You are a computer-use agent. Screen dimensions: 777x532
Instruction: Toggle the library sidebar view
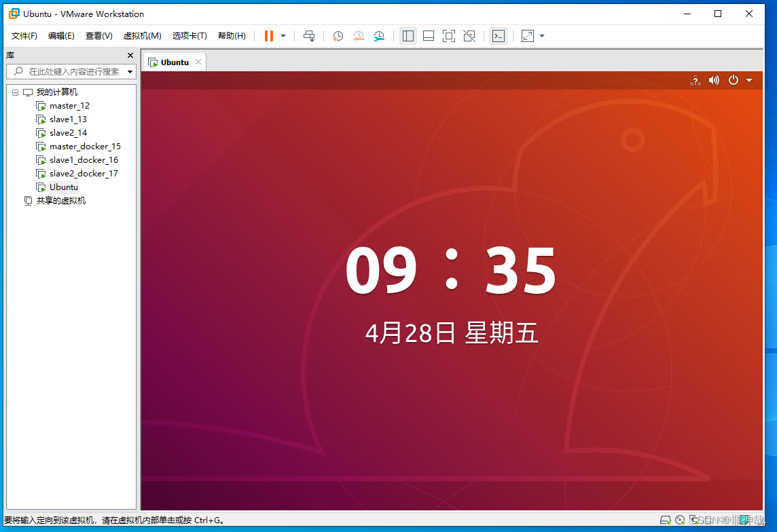[408, 36]
